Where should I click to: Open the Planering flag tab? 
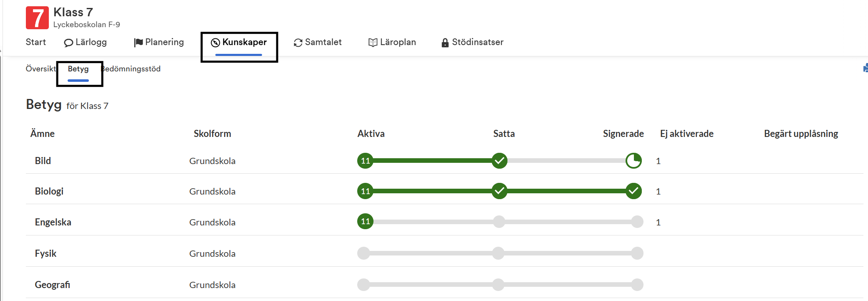tap(159, 42)
